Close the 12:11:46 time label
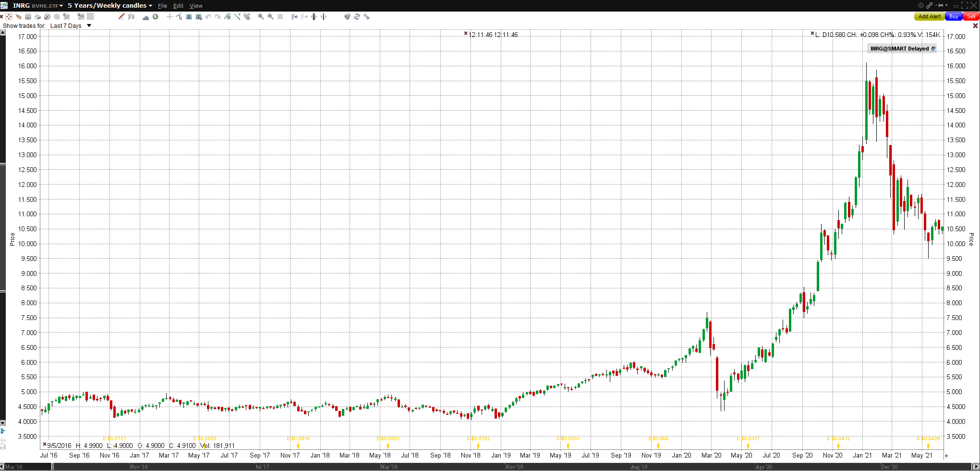This screenshot has width=980, height=471. click(465, 34)
